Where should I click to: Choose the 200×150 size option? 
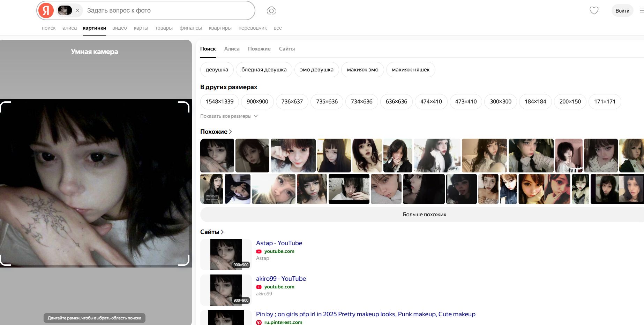[x=570, y=102]
